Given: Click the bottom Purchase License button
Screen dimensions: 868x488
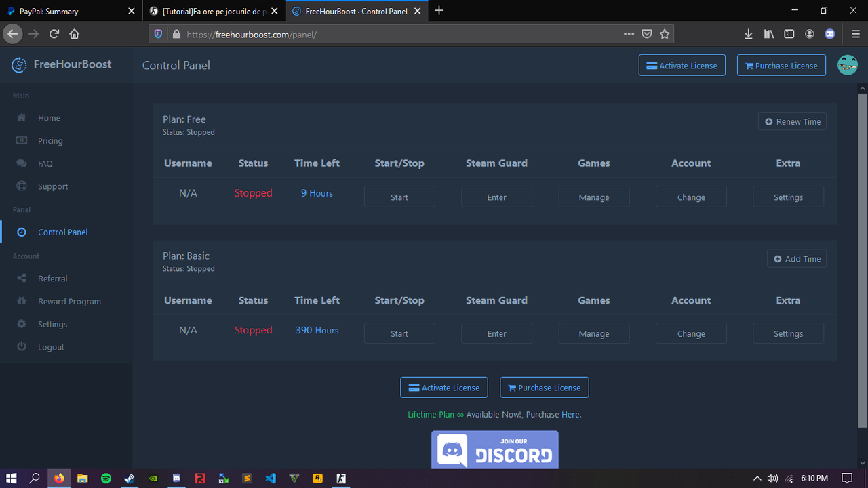Looking at the screenshot, I should tap(545, 388).
